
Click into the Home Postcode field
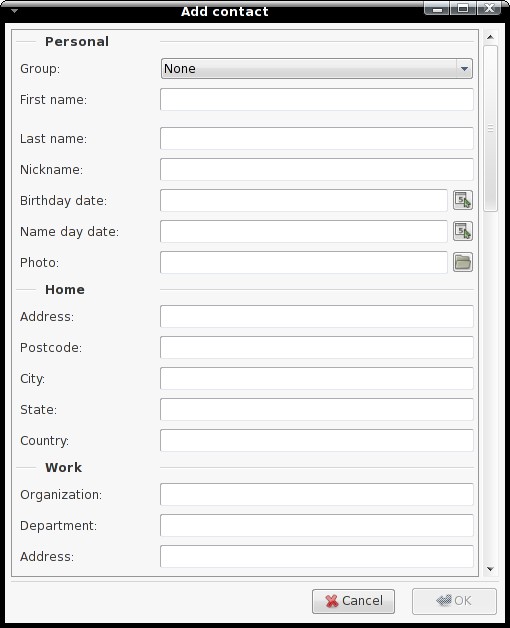point(316,347)
